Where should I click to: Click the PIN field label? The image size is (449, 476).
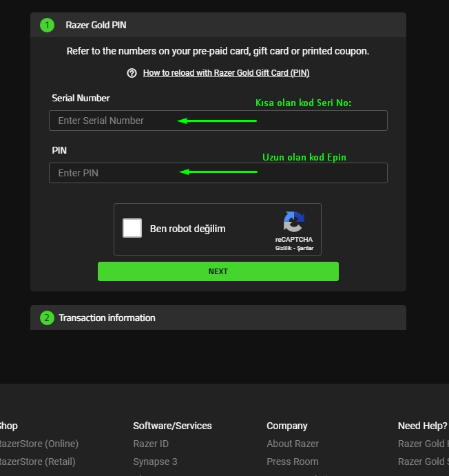[x=59, y=150]
